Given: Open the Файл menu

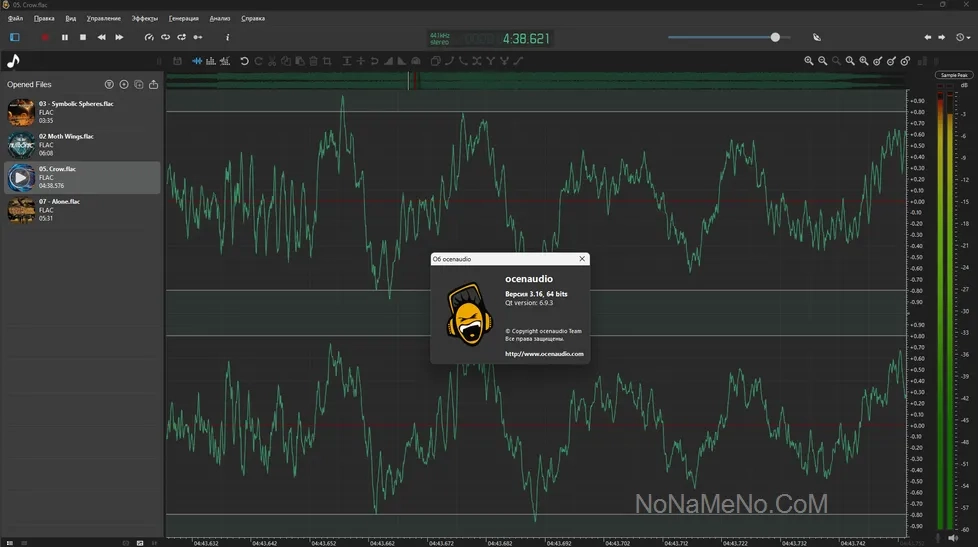Looking at the screenshot, I should point(15,18).
